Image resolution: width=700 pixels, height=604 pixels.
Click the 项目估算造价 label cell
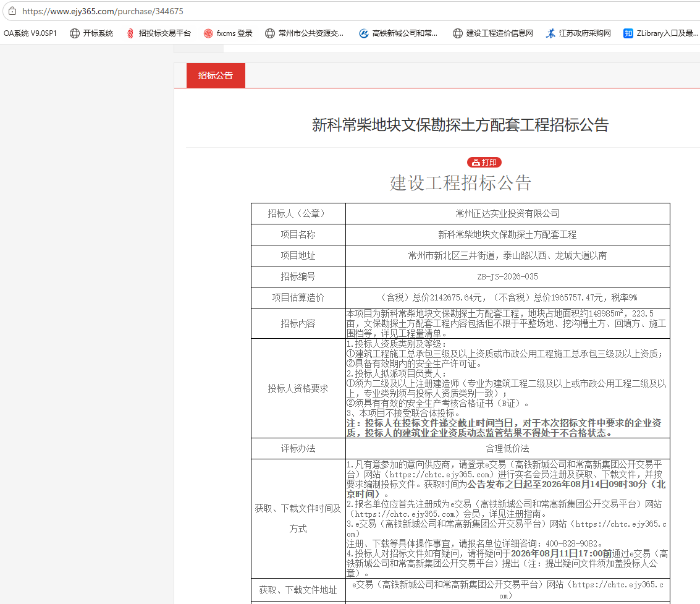298,297
